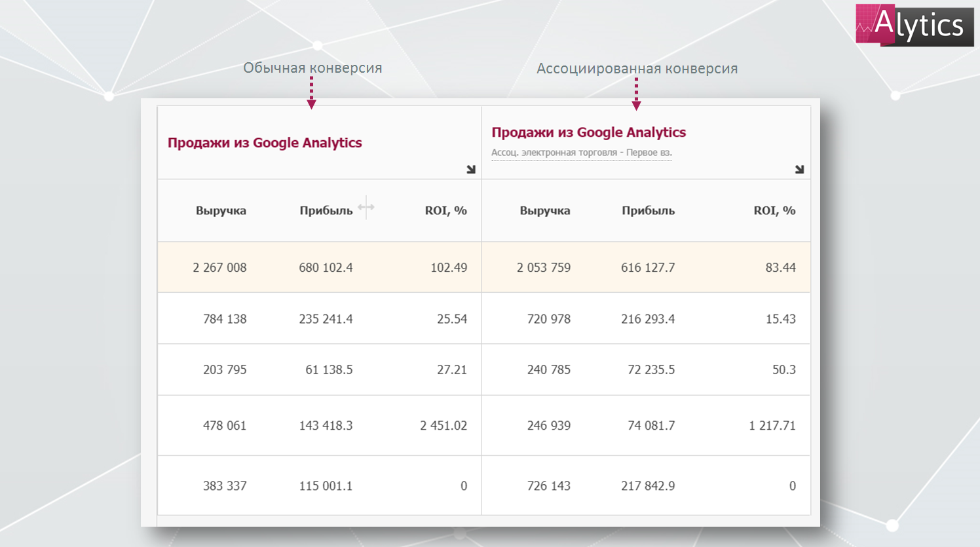The width and height of the screenshot is (980, 547).
Task: Sort by 'ROI, %' column heading 83.44
Action: [x=775, y=211]
